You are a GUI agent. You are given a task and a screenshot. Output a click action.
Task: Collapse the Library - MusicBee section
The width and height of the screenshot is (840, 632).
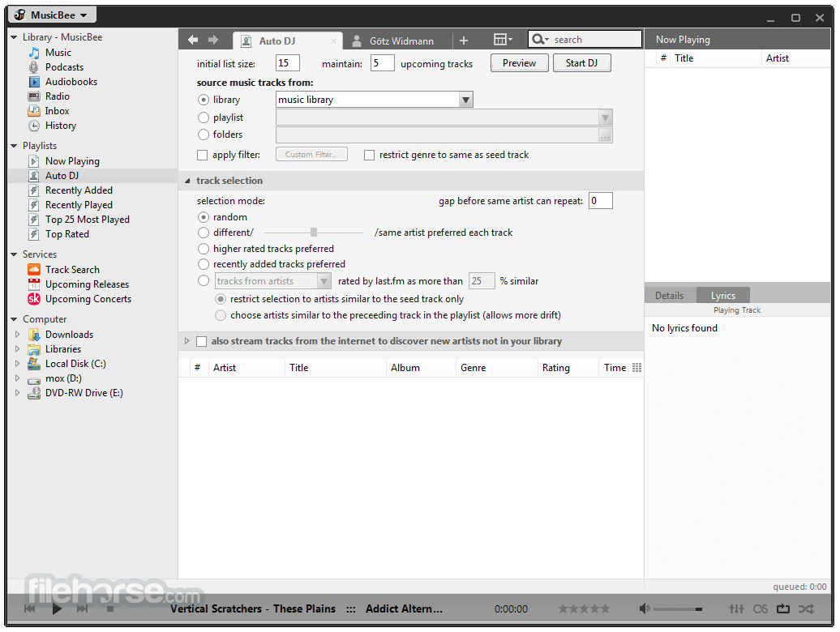pyautogui.click(x=14, y=37)
